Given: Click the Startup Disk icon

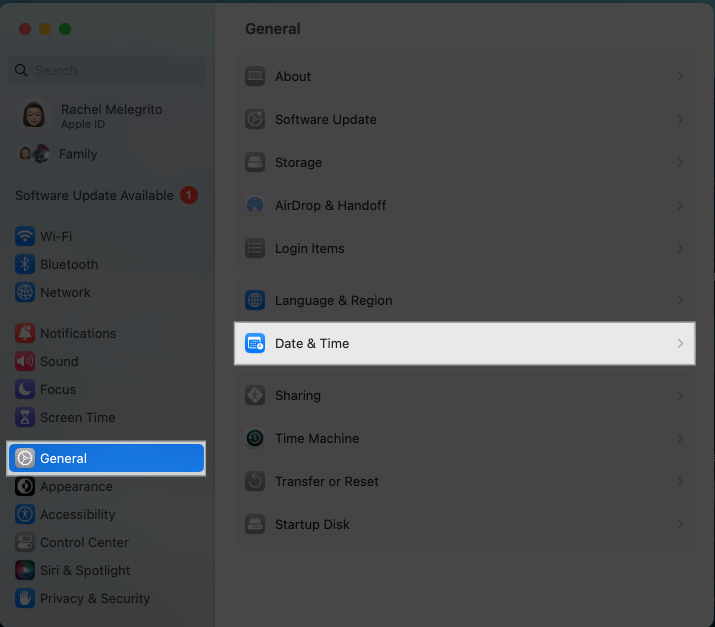Looking at the screenshot, I should (255, 524).
